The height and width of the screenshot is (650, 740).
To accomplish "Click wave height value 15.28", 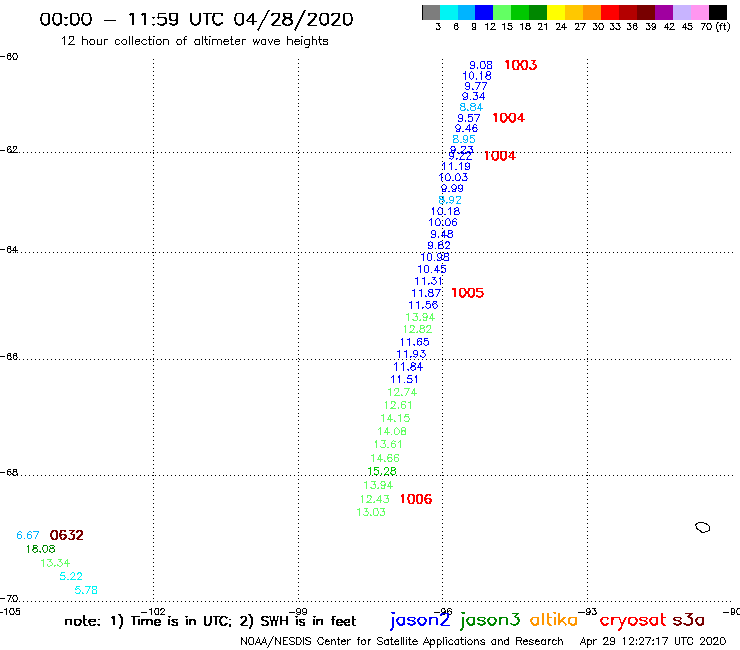I will pos(382,472).
